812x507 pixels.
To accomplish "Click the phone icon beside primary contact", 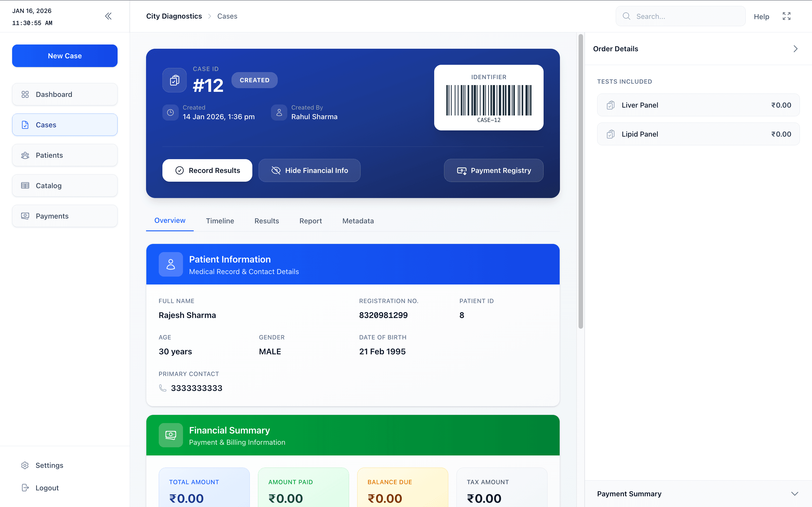I will 163,388.
